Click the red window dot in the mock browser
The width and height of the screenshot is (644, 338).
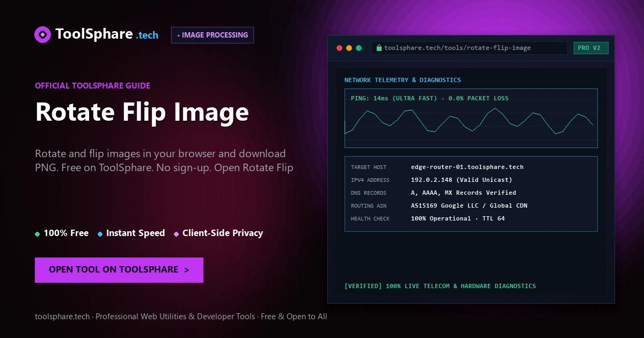pos(339,48)
